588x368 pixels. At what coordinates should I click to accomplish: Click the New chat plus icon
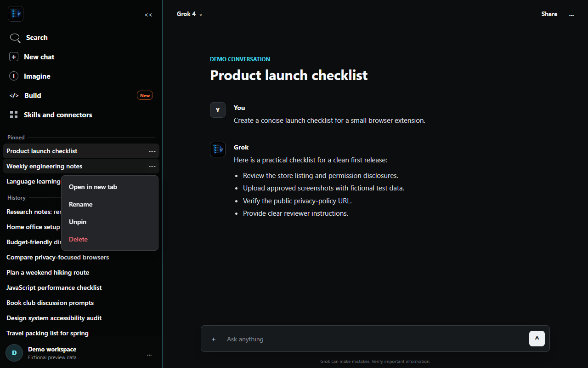pyautogui.click(x=14, y=57)
